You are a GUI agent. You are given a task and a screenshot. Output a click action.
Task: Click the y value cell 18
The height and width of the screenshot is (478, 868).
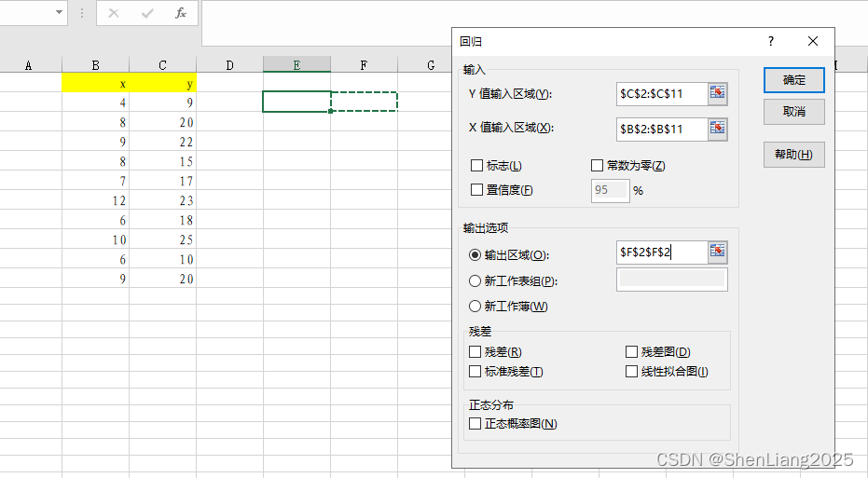point(162,220)
